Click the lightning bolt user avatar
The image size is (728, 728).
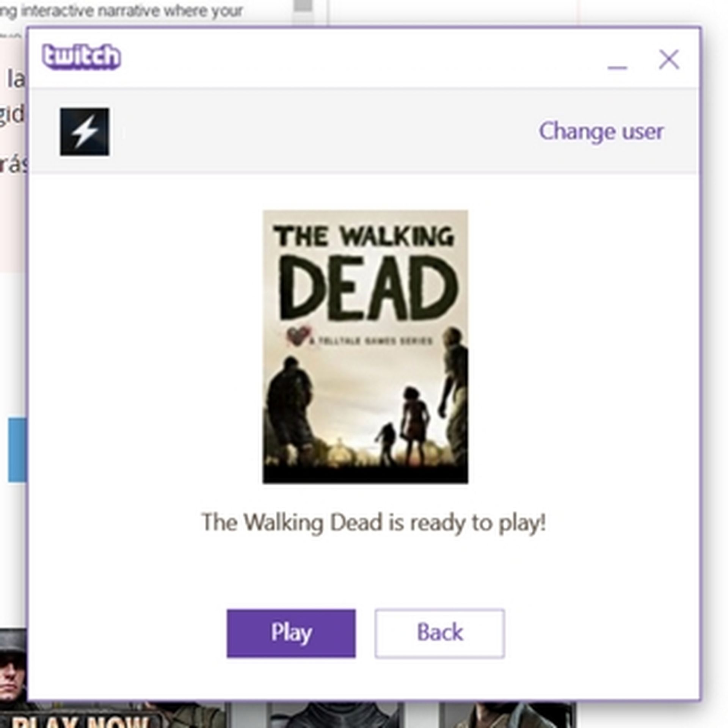point(85,132)
